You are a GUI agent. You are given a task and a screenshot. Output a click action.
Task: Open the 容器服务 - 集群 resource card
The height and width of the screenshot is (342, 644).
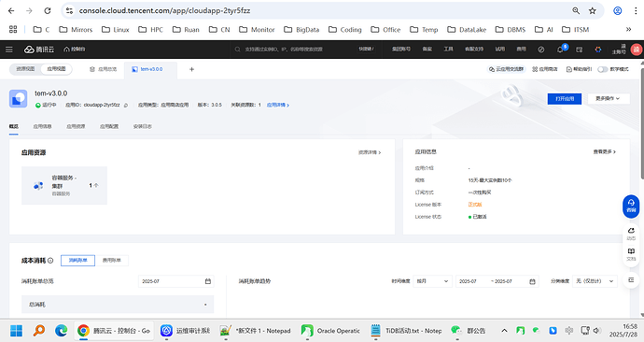coord(64,185)
